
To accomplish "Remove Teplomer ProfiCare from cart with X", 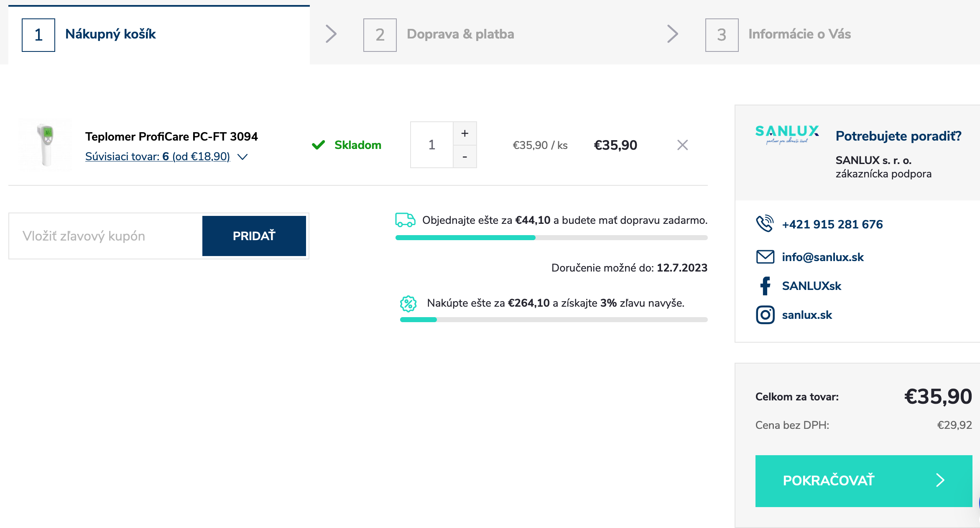I will coord(682,145).
